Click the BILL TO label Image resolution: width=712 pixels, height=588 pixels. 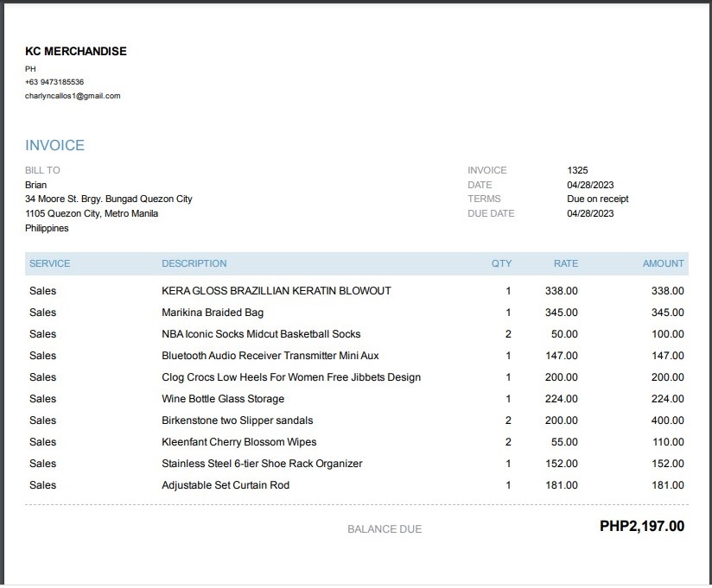(42, 171)
